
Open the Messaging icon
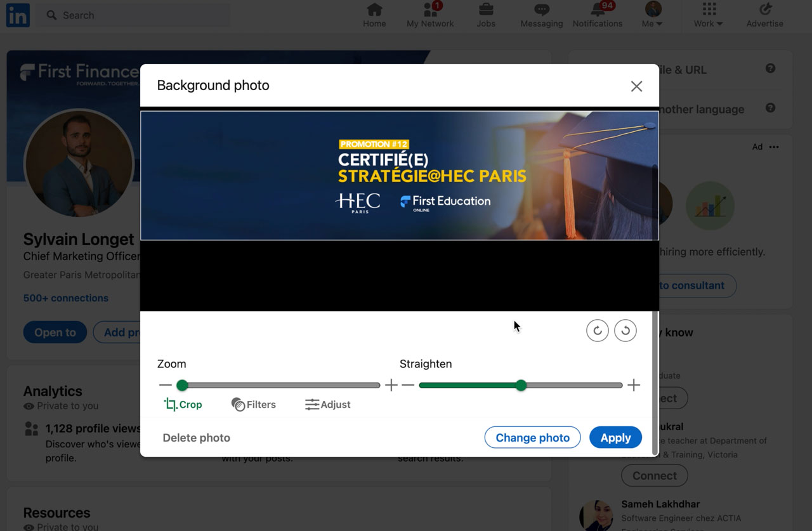[x=541, y=10]
